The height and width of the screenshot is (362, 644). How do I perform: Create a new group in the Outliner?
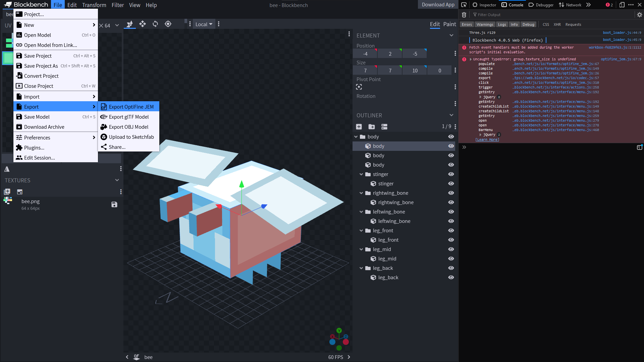pos(371,127)
